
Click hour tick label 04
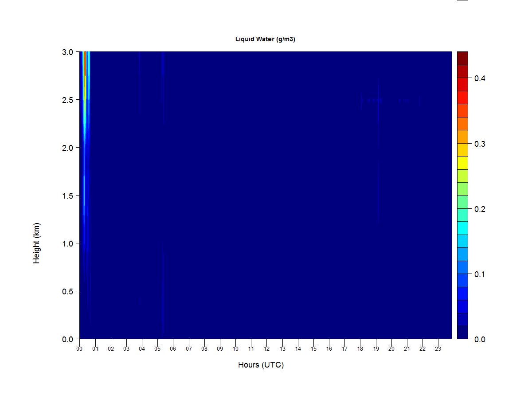click(142, 349)
